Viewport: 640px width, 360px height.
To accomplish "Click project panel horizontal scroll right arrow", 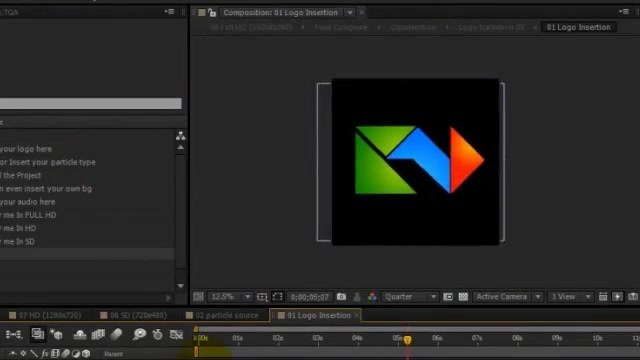I will (168, 298).
